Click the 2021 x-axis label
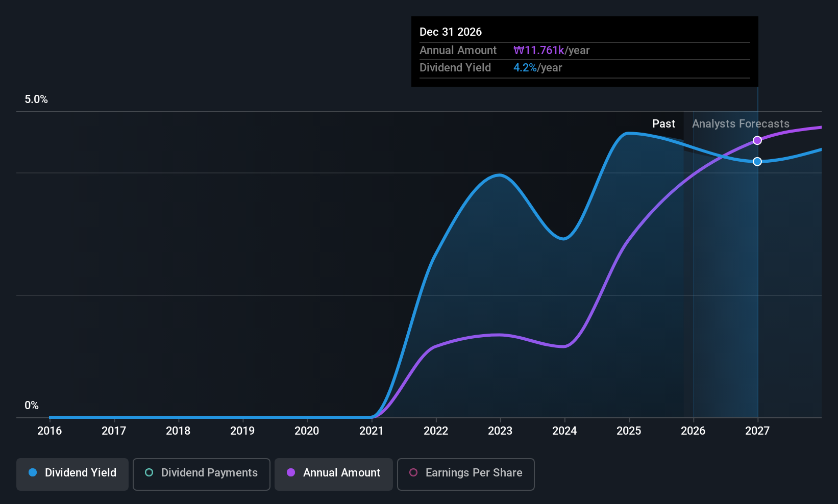The height and width of the screenshot is (504, 838). [371, 431]
